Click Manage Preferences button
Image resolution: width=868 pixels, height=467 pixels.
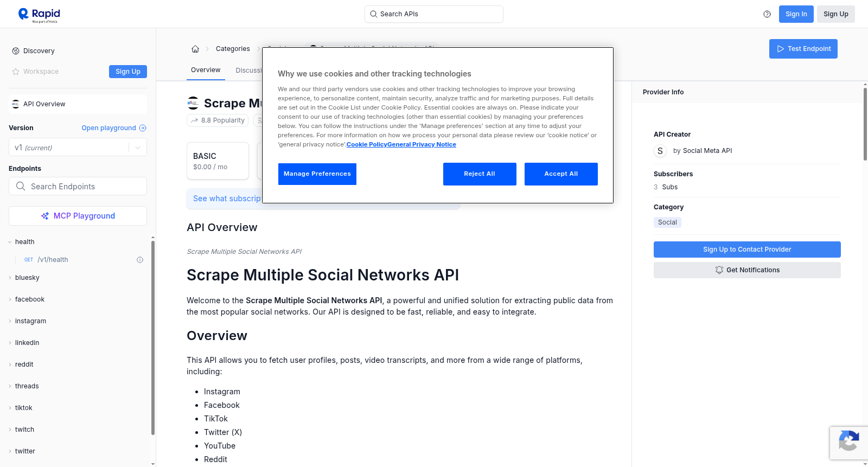(317, 174)
